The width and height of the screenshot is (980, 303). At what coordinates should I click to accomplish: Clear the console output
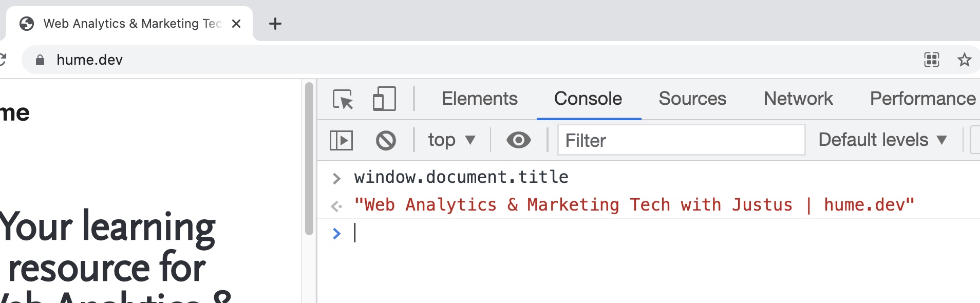(386, 140)
